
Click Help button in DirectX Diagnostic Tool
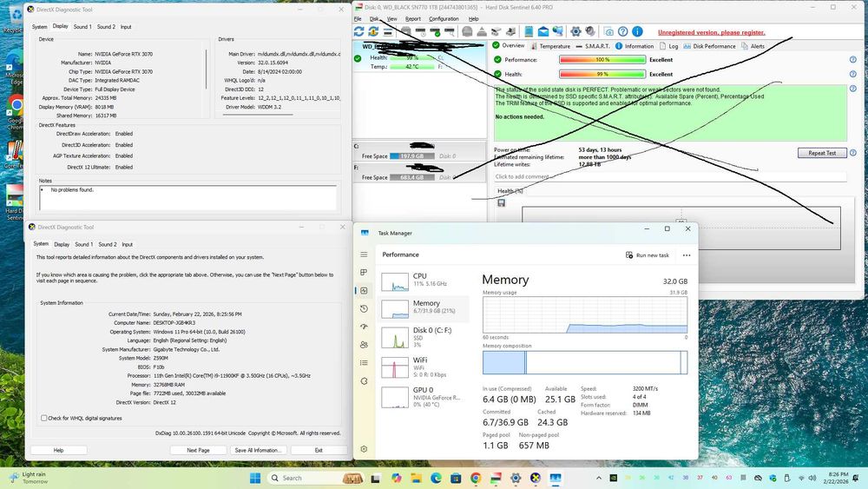pyautogui.click(x=59, y=450)
